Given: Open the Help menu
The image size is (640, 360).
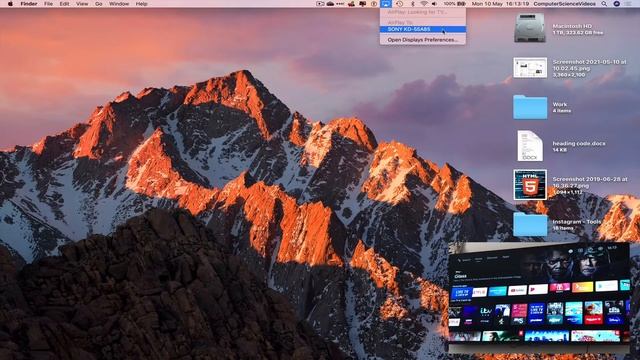Looking at the screenshot, I should pyautogui.click(x=141, y=4).
